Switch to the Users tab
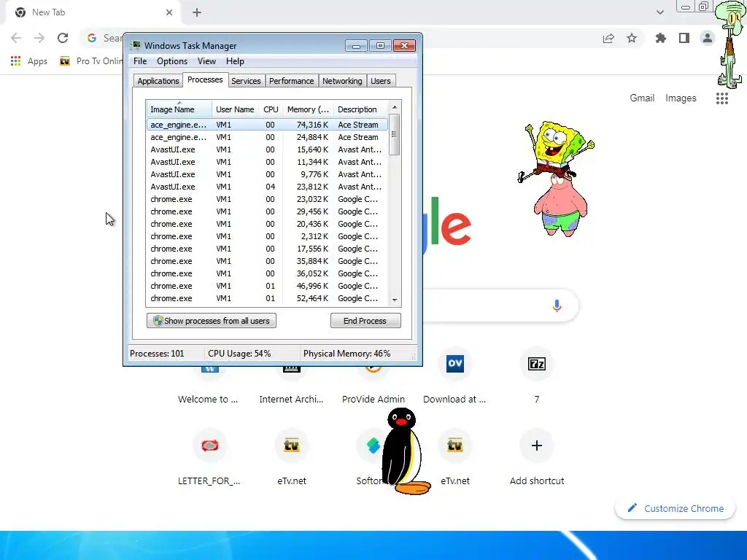Screen dimensions: 747x560 [x=381, y=81]
